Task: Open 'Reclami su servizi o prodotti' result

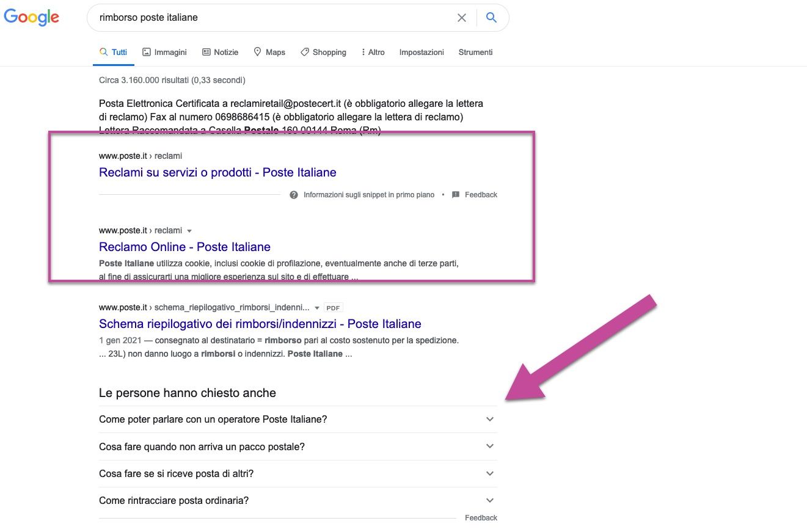Action: tap(217, 172)
